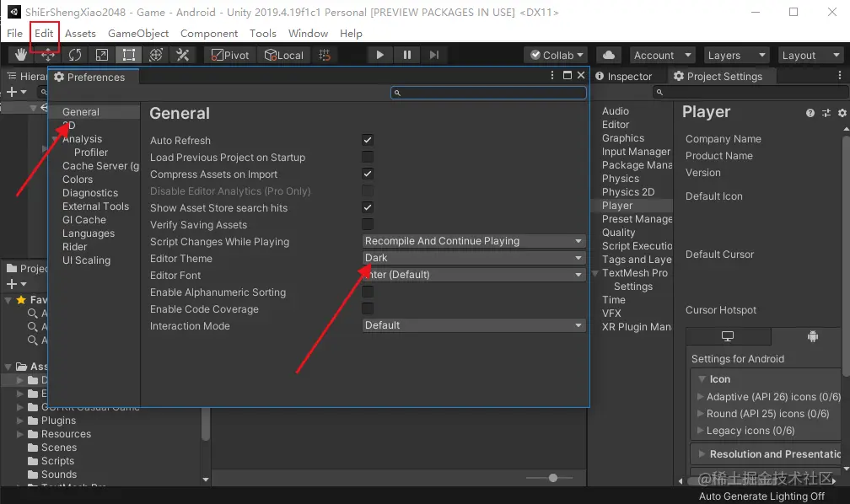This screenshot has height=504, width=850.
Task: Select the combined Transform tool
Action: (x=156, y=55)
